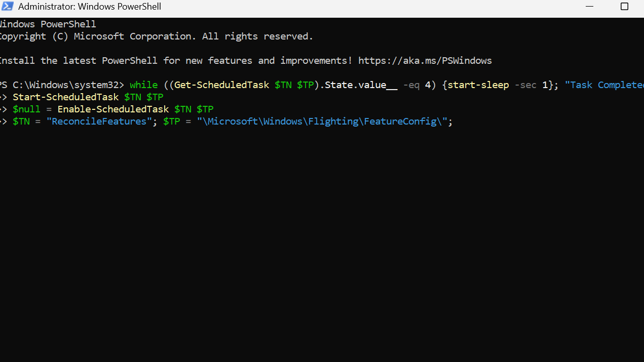Click the empty terminal area below commands
644x362 pixels.
[x=322, y=243]
